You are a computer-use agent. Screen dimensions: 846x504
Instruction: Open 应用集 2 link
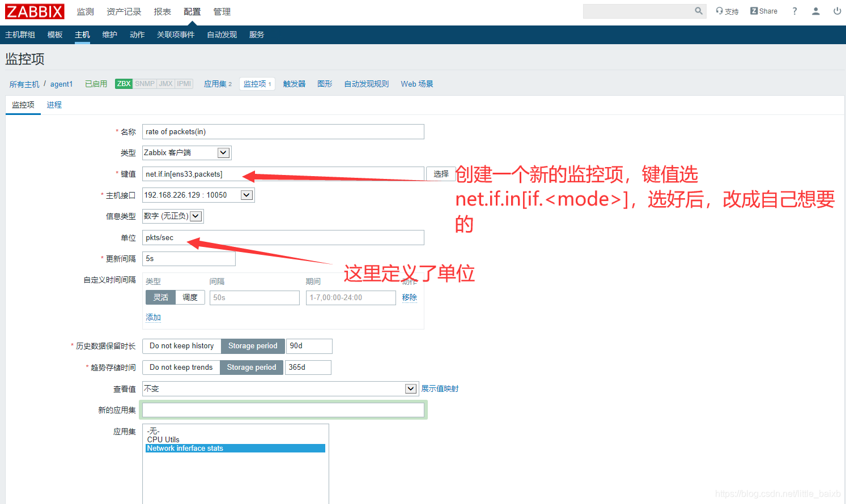tap(218, 84)
